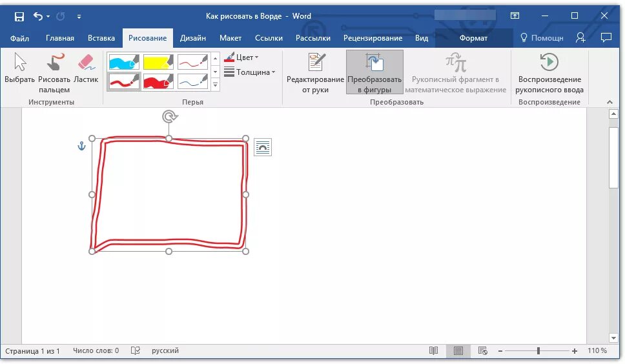Open the comments speech bubble icon
This screenshot has width=625, height=364.
pyautogui.click(x=606, y=38)
